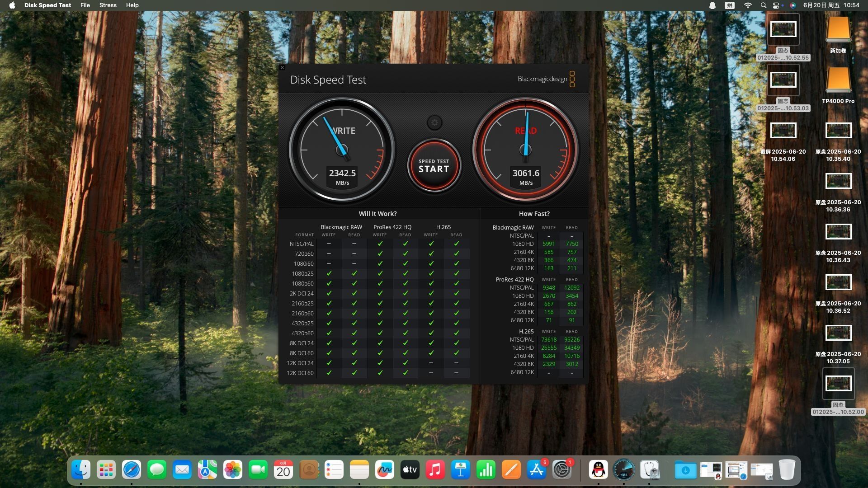The image size is (868, 488).
Task: Open the Stress menu
Action: pos(108,5)
